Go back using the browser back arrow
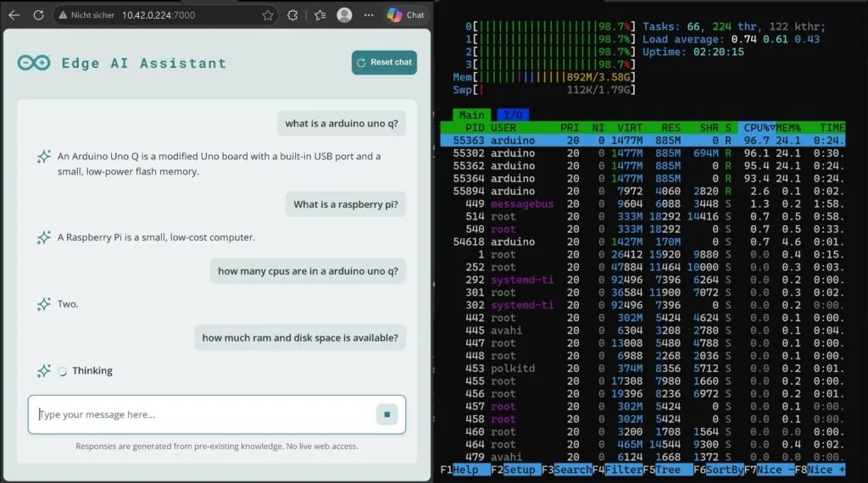Screen dimensions: 868x483 [x=14, y=15]
